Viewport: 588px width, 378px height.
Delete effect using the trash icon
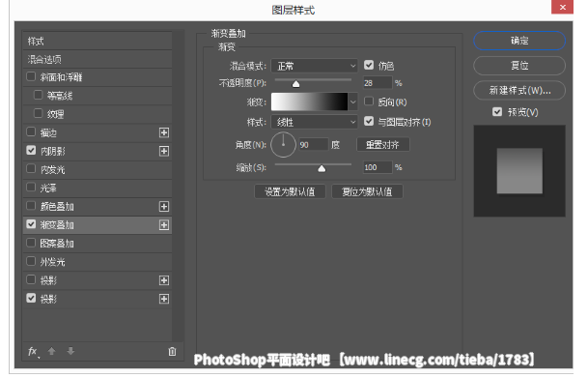[172, 351]
